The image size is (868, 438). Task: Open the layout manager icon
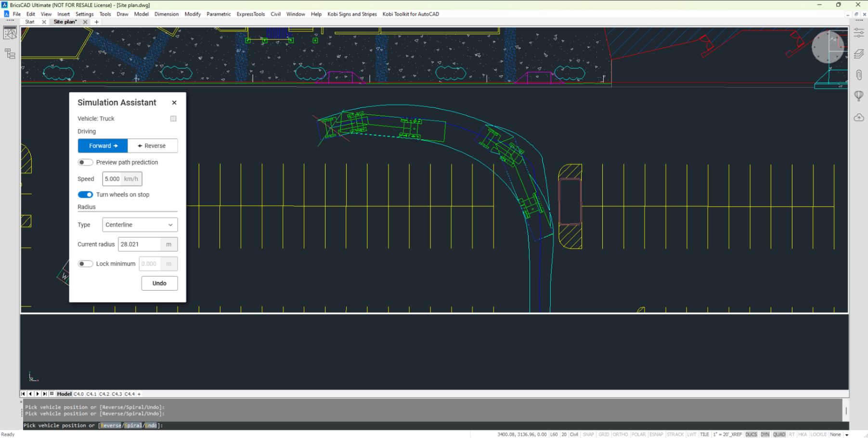52,394
